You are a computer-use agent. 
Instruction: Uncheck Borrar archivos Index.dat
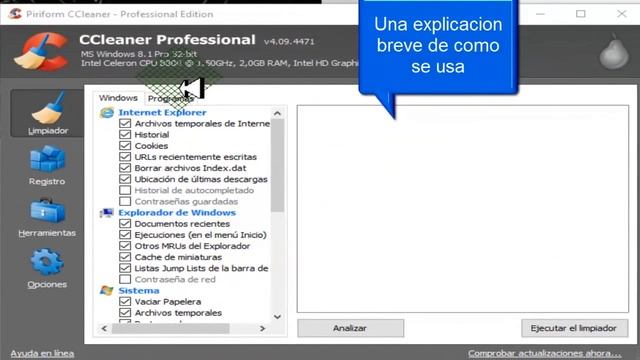(125, 168)
